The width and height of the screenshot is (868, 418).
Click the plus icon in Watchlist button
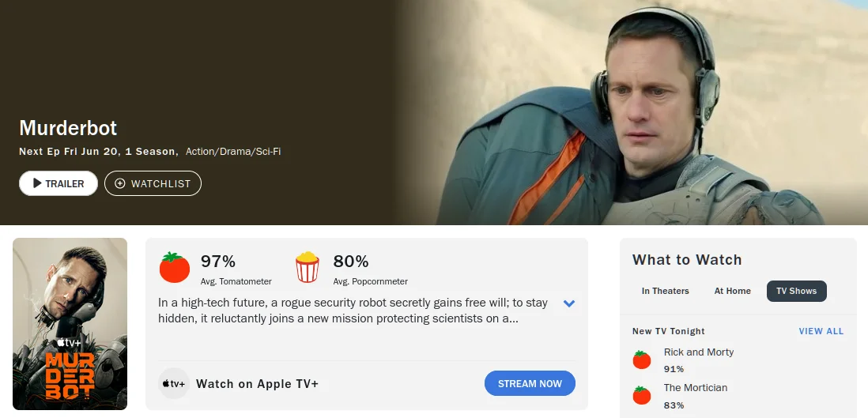point(119,183)
